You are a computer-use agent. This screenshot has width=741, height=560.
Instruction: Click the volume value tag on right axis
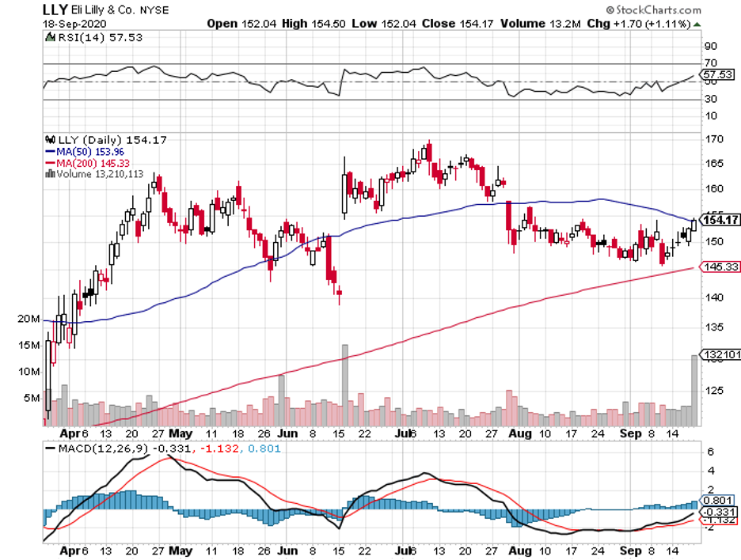[x=720, y=355]
